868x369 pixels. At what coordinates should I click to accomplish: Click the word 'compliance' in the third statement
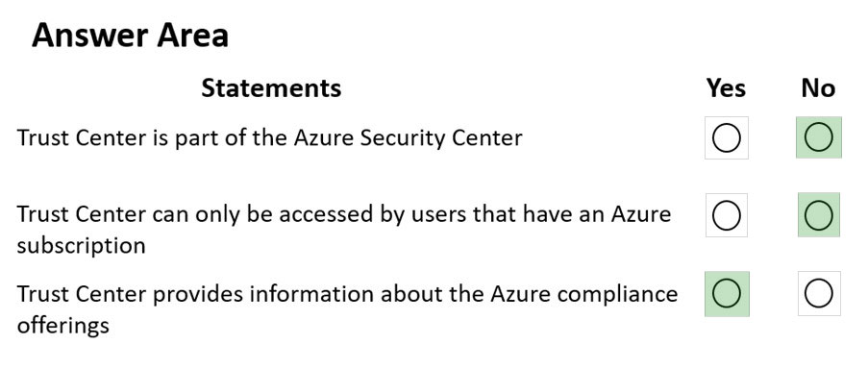[x=618, y=294]
